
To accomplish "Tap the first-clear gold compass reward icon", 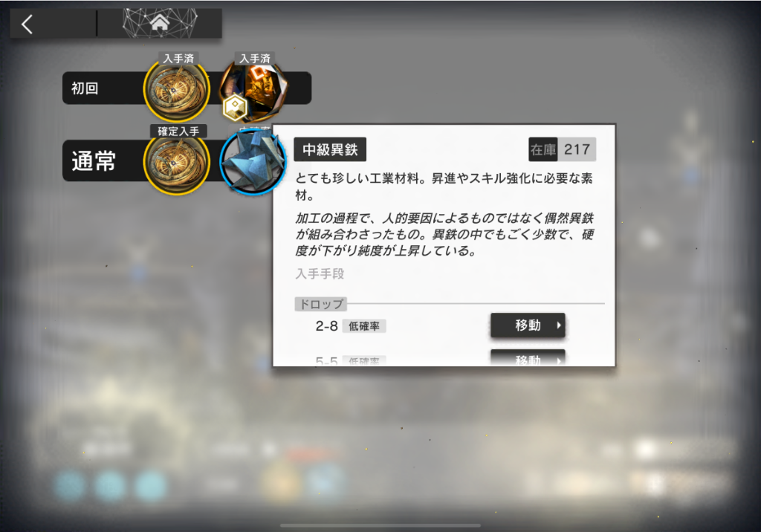I will [177, 91].
